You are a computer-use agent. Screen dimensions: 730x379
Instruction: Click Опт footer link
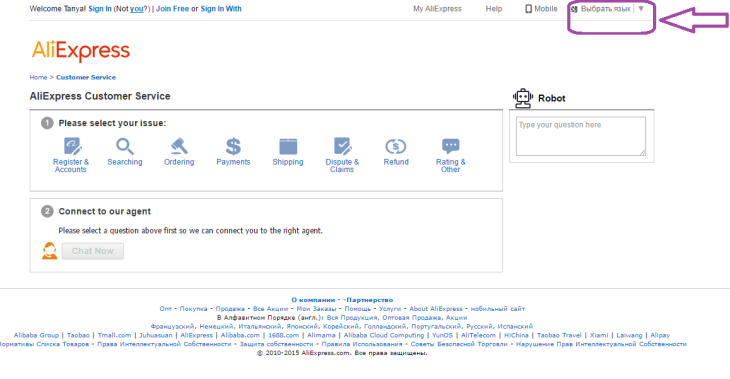[165, 309]
